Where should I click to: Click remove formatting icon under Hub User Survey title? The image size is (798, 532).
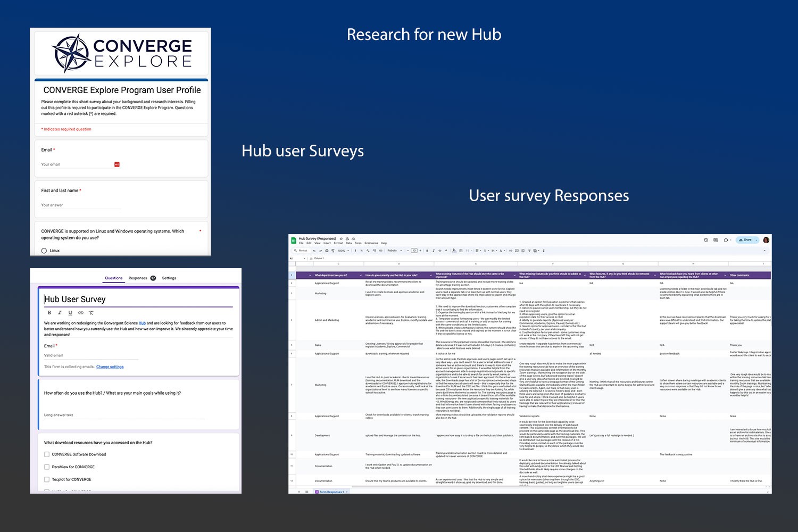pyautogui.click(x=91, y=313)
